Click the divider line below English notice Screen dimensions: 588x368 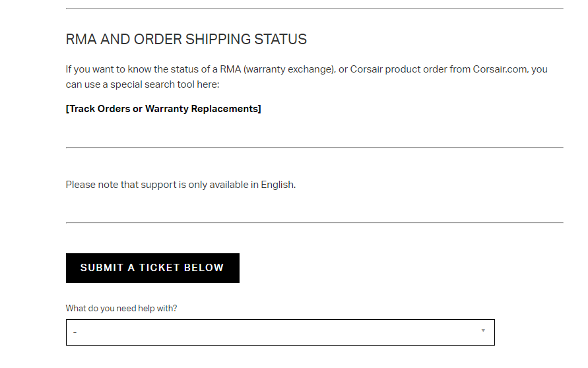(314, 223)
